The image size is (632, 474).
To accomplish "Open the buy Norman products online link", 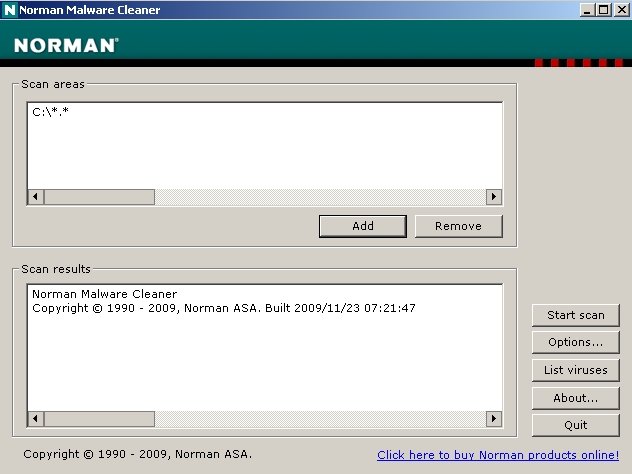I will (x=498, y=455).
